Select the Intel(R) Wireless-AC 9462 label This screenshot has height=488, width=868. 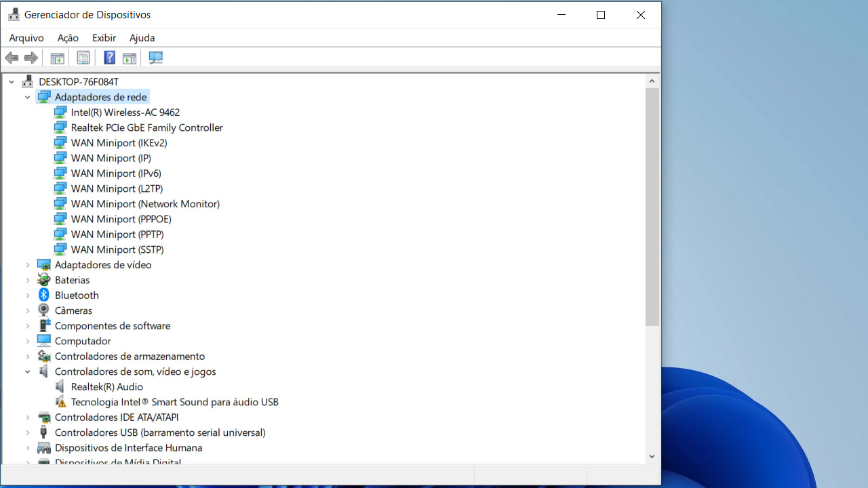[125, 113]
